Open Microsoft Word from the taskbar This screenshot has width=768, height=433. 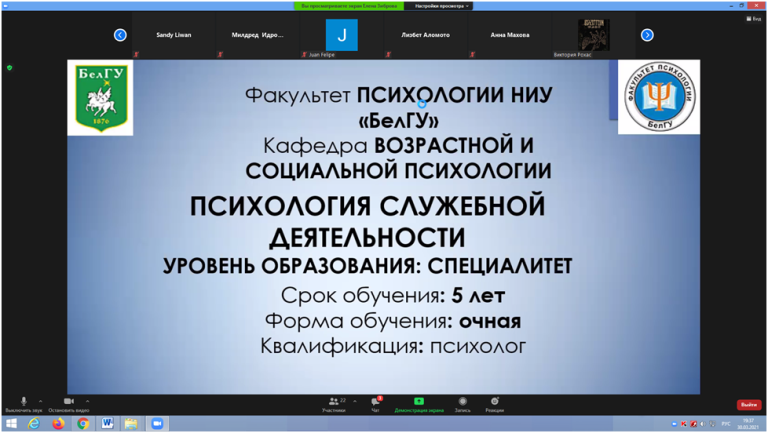[107, 424]
